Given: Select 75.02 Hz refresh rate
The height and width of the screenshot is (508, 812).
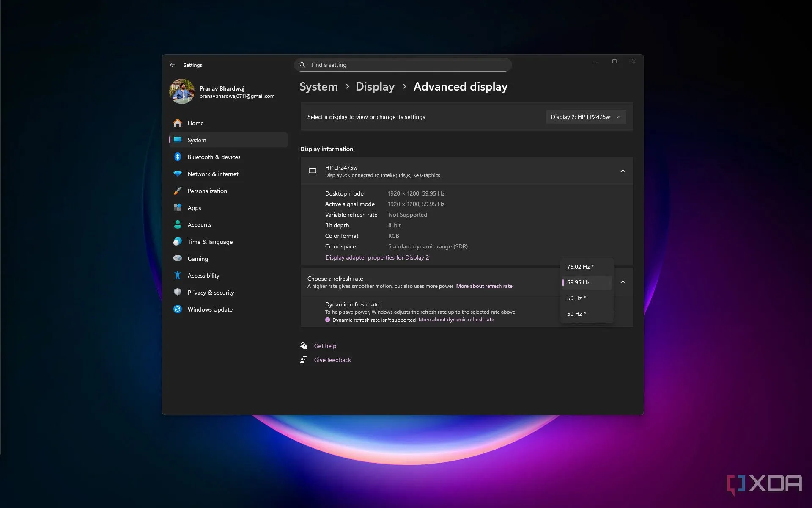Looking at the screenshot, I should click(587, 267).
